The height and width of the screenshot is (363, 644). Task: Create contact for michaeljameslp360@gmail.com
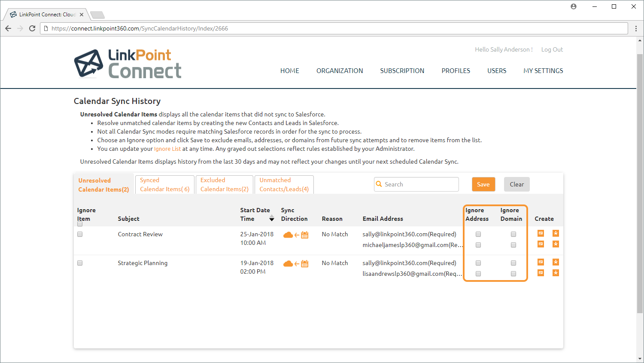[x=541, y=244]
